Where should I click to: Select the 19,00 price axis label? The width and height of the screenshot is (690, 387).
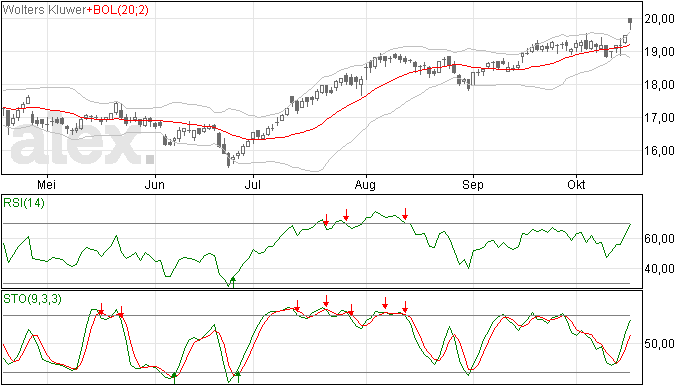coord(659,52)
